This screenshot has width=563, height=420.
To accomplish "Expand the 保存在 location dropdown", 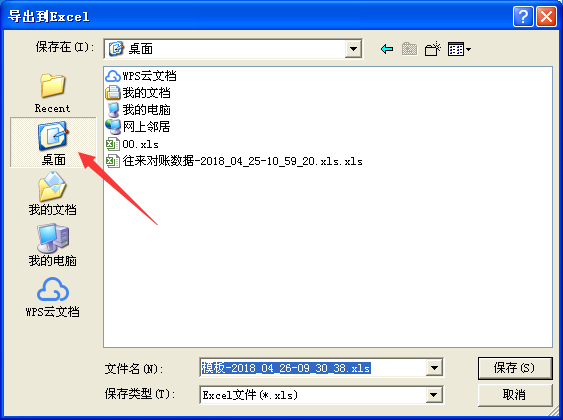I will point(353,49).
